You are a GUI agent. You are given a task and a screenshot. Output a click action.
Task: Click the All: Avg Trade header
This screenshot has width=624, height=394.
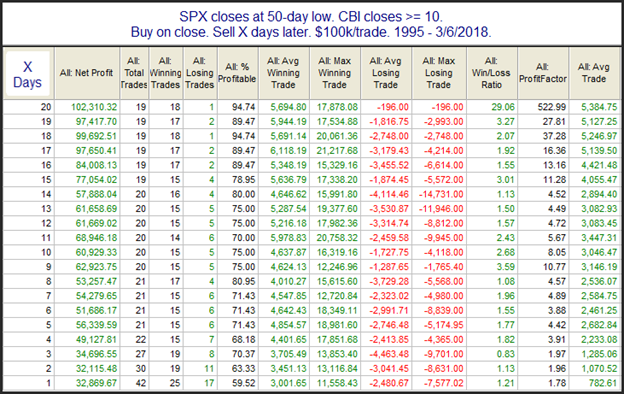[594, 73]
